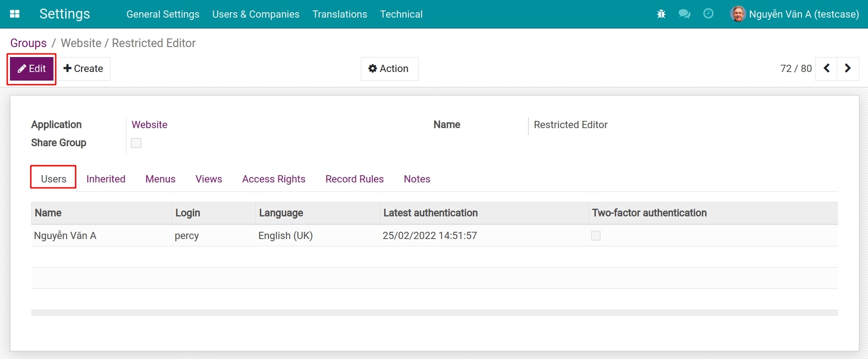Image resolution: width=868 pixels, height=359 pixels.
Task: Open the Nguyễn Văn A user row
Action: [x=65, y=235]
